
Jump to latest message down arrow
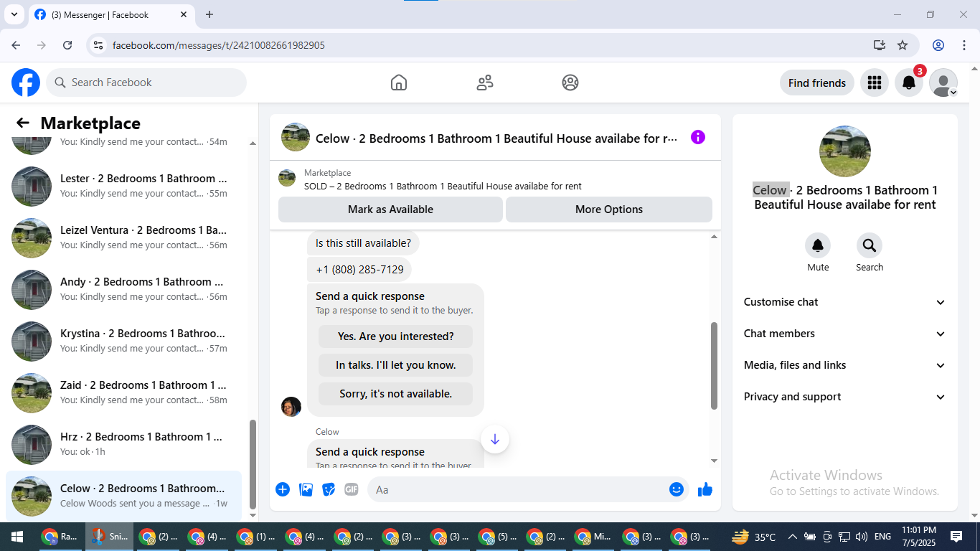pyautogui.click(x=495, y=439)
